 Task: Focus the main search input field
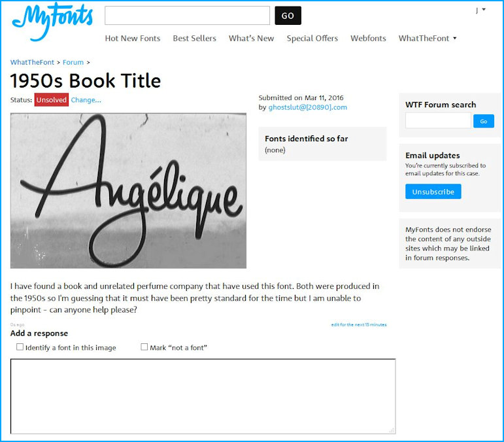point(187,16)
